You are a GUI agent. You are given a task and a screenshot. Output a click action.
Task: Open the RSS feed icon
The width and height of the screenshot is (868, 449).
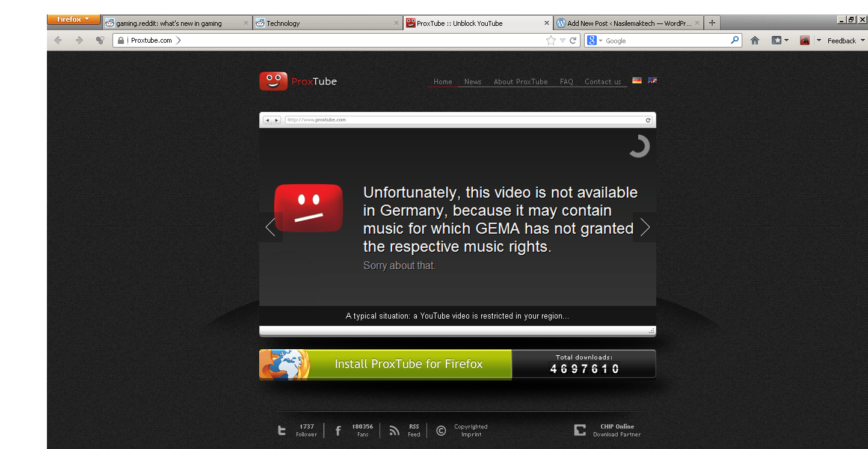[395, 430]
